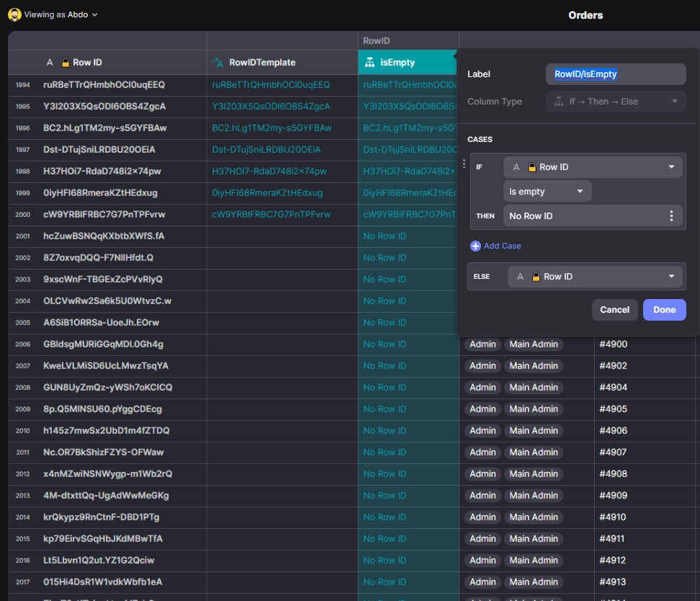
Task: Open the Column Type If-Then-Else dropdown
Action: pyautogui.click(x=616, y=102)
